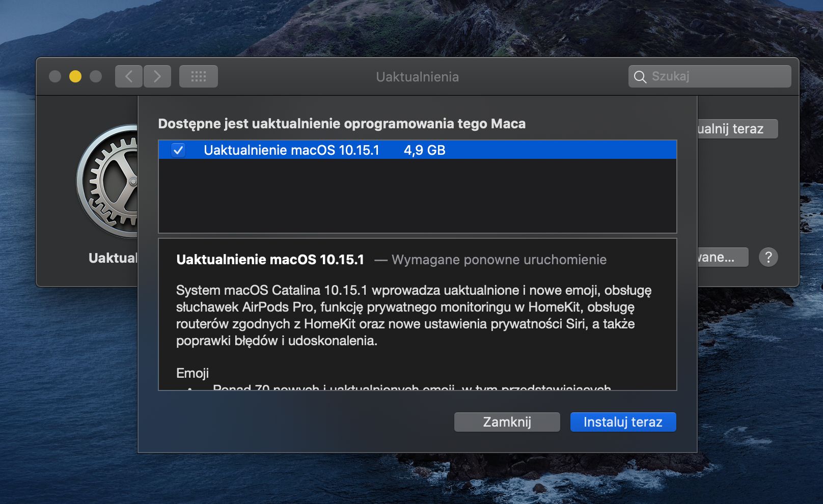Uncheck the macOS 10.15.1 update checkbox
The width and height of the screenshot is (823, 504).
pos(178,150)
